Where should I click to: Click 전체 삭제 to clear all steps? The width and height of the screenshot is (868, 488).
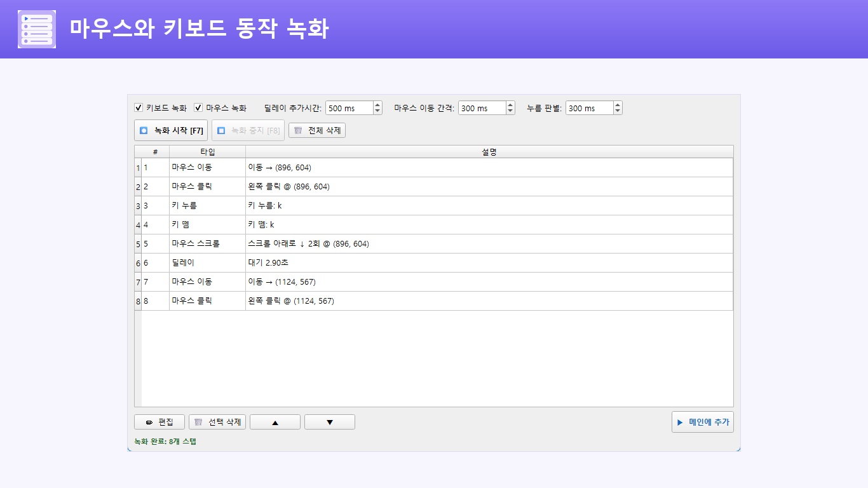317,130
